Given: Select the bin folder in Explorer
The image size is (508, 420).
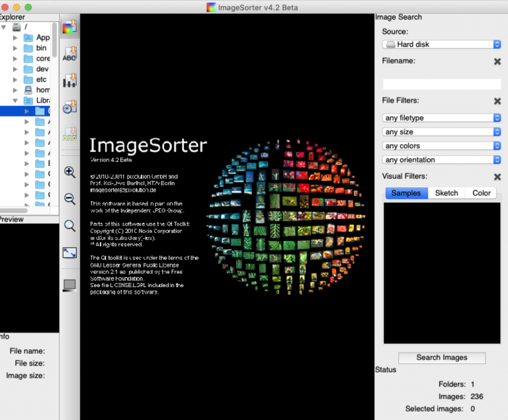Looking at the screenshot, I should [x=35, y=48].
